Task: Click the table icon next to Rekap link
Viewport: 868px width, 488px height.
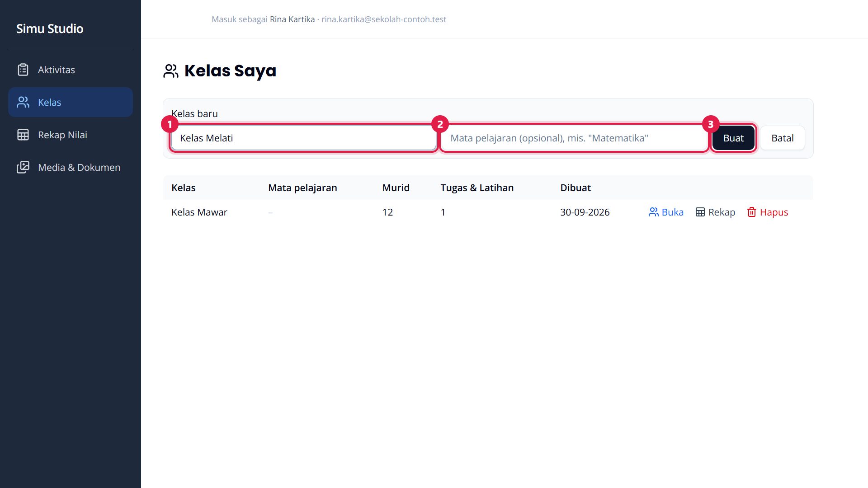Action: (700, 212)
